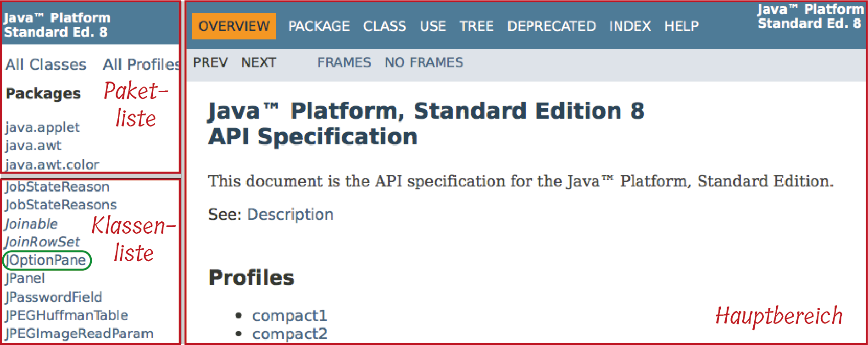Follow the Description link

[x=290, y=214]
